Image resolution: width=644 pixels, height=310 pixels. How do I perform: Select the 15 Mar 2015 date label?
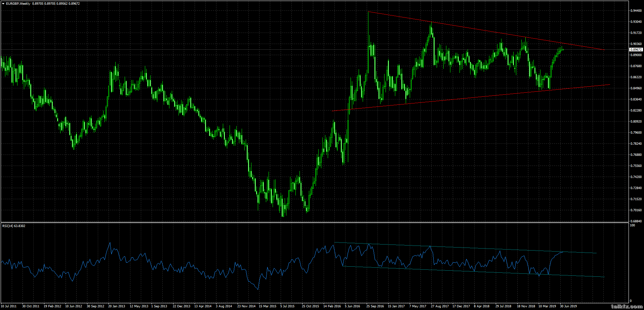[268, 306]
